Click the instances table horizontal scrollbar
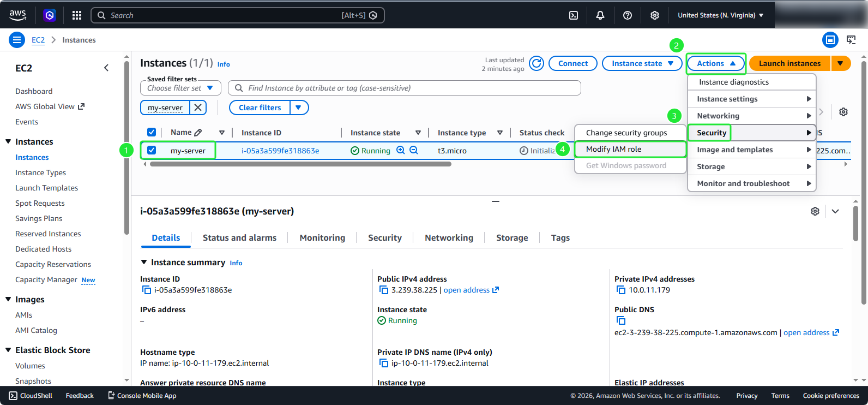The width and height of the screenshot is (868, 405). (300, 164)
